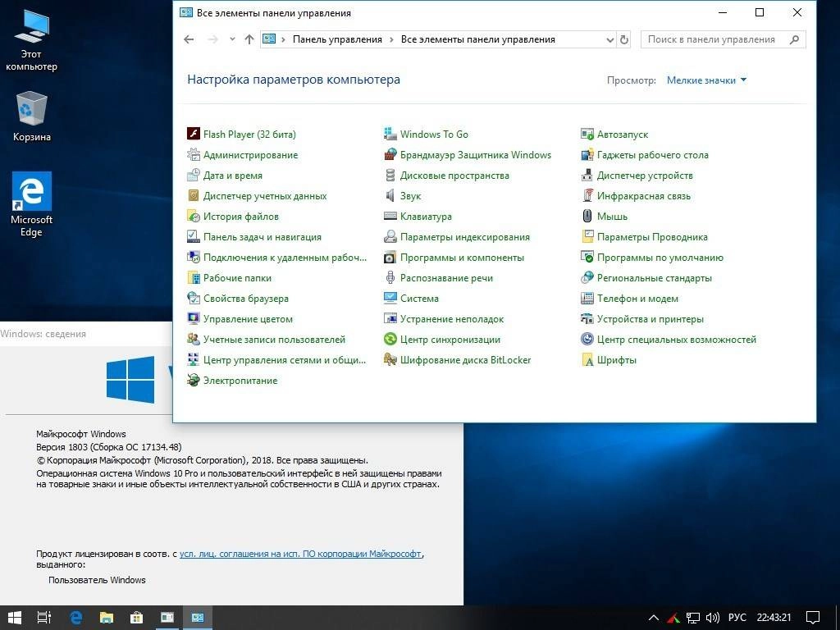This screenshot has height=630, width=840.
Task: Click the Клавиатура keyboard icon
Action: pyautogui.click(x=390, y=217)
